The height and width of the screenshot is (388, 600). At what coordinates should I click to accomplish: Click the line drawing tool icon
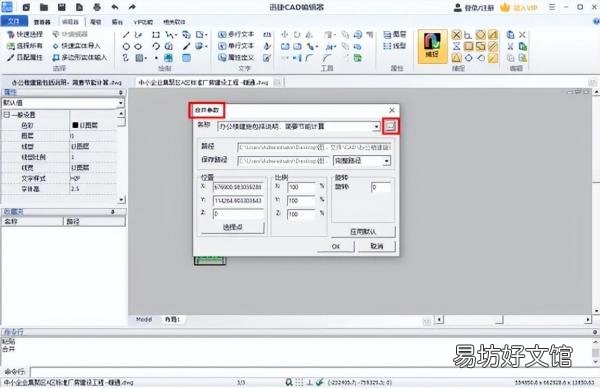[126, 35]
